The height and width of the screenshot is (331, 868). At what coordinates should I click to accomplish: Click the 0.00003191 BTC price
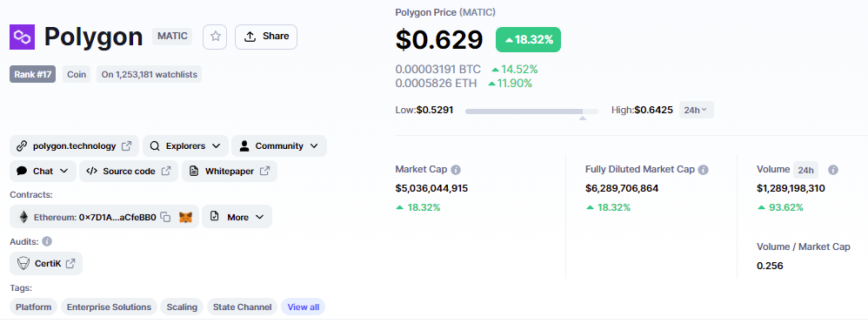pos(437,70)
